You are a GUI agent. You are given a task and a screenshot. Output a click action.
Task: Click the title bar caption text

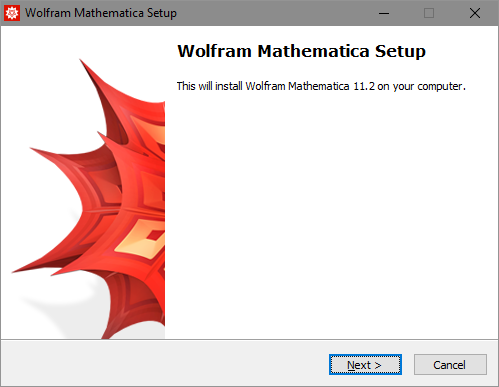coord(101,13)
